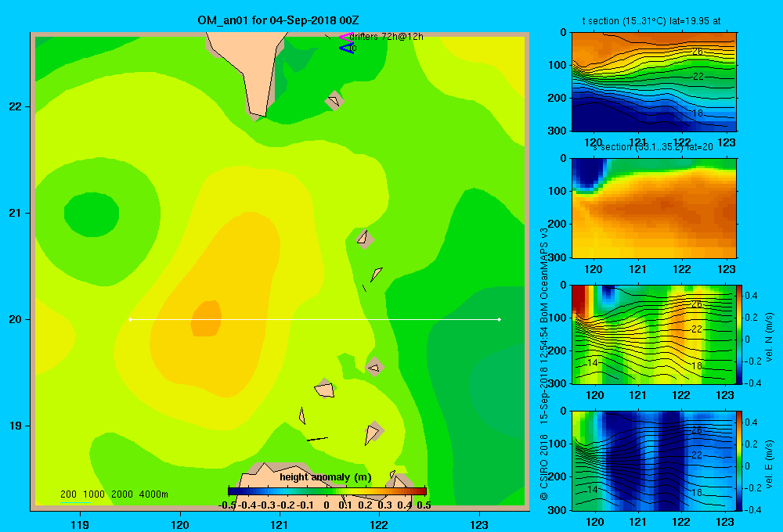Screen dimensions: 783x532
Task: Click the blue arrow marker below drifters
Action: coord(346,49)
